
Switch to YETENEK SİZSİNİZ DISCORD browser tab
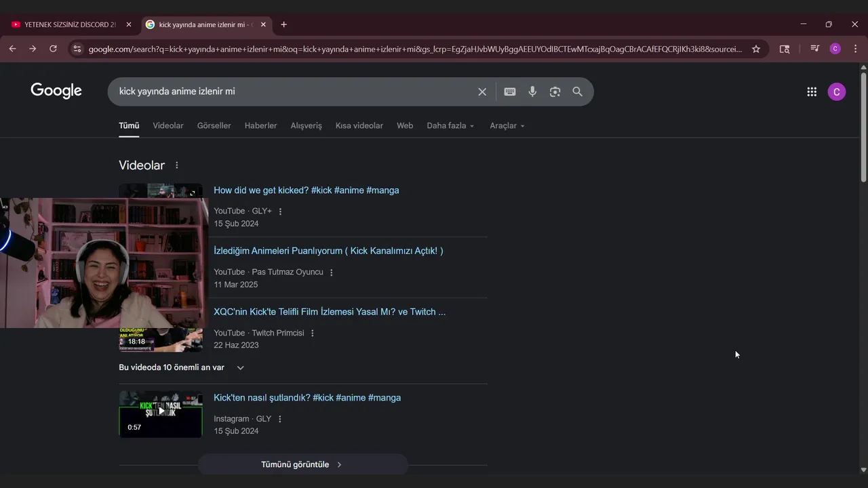click(x=71, y=24)
